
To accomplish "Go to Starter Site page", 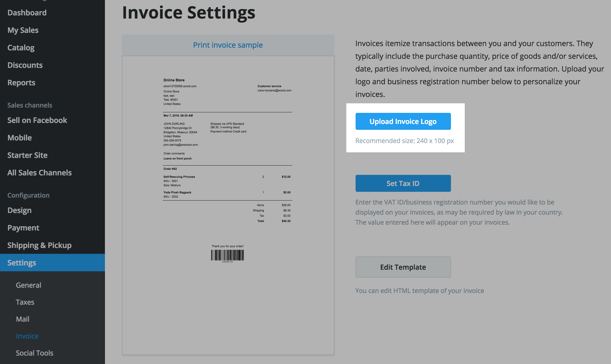I will point(28,155).
